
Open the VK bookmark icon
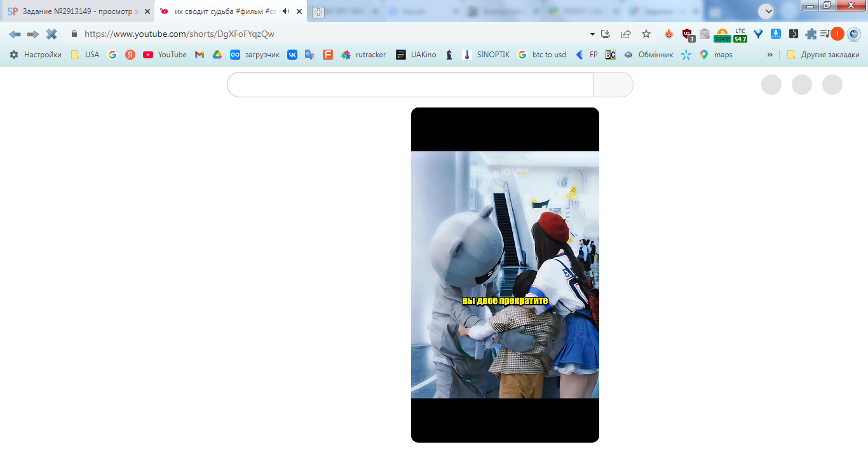tap(292, 55)
